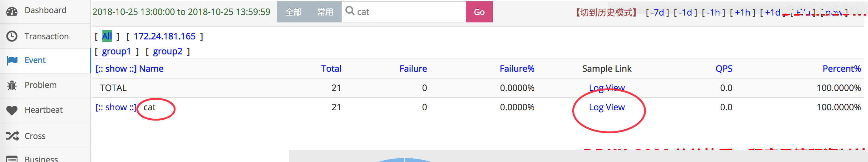Switch to history mode 切到历史模式
This screenshot has width=868, height=162.
606,12
